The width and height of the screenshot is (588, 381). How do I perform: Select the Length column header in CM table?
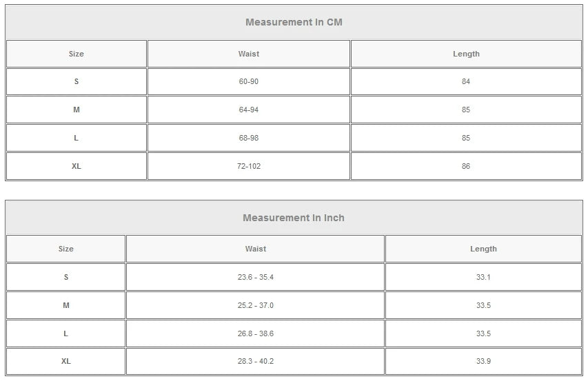466,54
